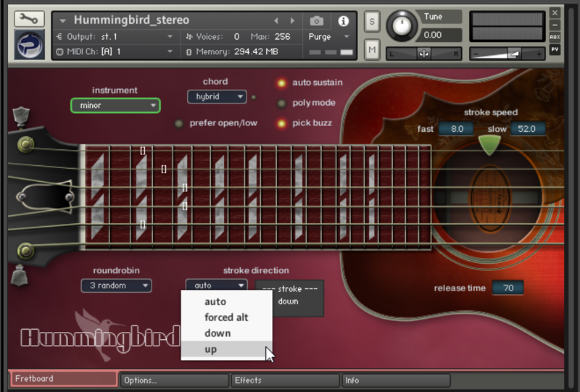Switch to the Effects tab

(x=285, y=380)
